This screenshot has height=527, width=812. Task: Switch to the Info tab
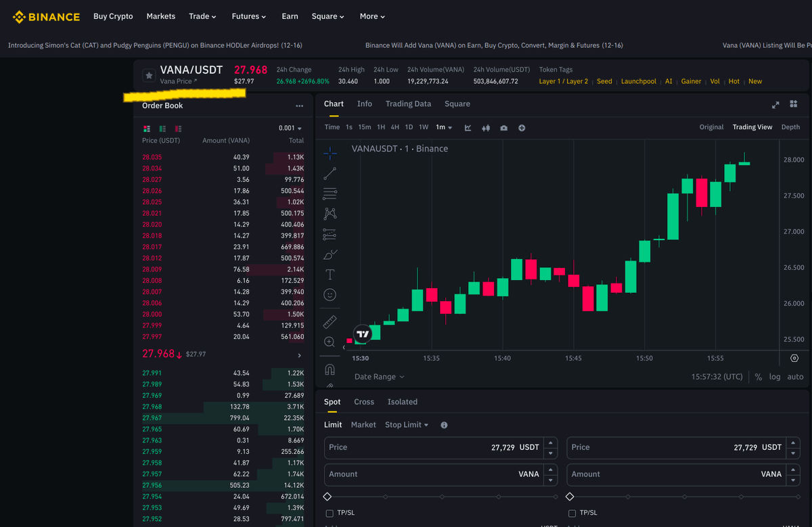click(365, 104)
